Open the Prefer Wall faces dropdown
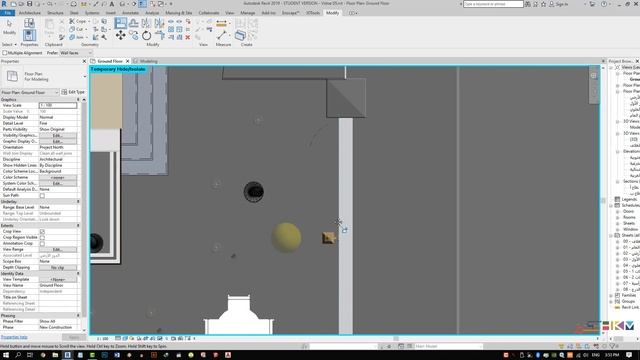Viewport: 640px width, 360px height. tap(76, 53)
